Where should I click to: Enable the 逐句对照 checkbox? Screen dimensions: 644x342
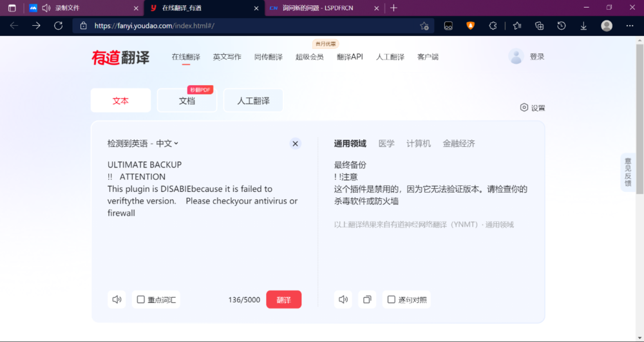392,299
